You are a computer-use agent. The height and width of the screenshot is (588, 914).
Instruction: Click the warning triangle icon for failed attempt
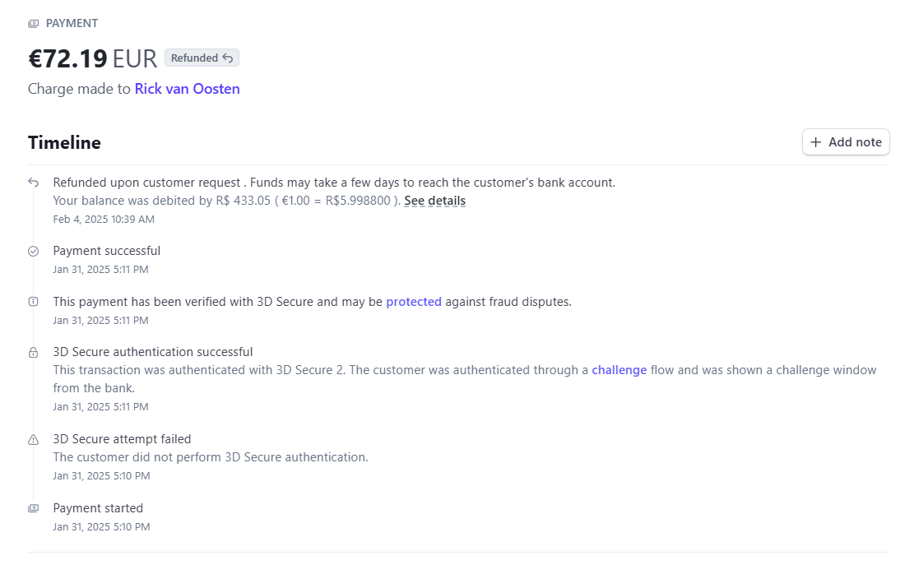(33, 439)
